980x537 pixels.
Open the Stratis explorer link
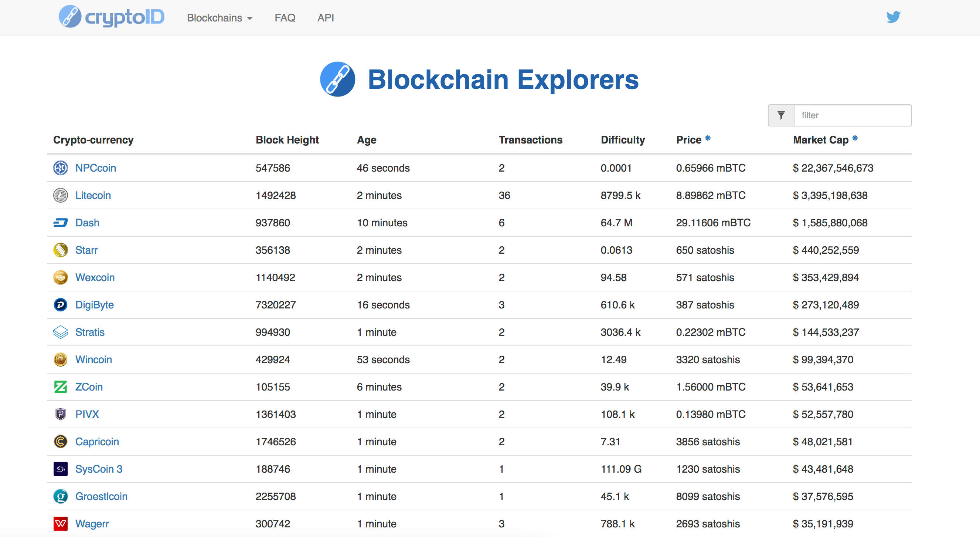click(90, 332)
